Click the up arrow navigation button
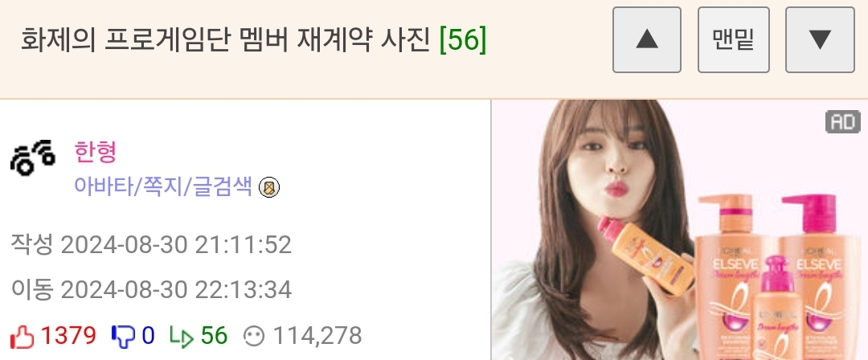Viewport: 868px width, 360px height. point(646,40)
